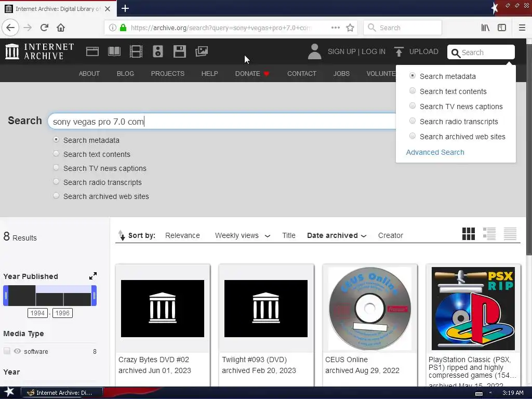Switch to compact list view
Image resolution: width=532 pixels, height=399 pixels.
510,234
